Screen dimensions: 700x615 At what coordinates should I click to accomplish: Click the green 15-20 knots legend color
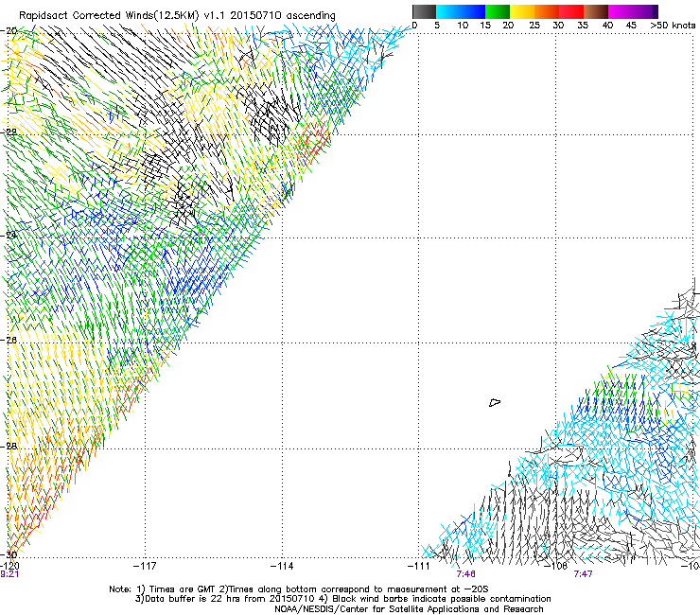coord(498,11)
